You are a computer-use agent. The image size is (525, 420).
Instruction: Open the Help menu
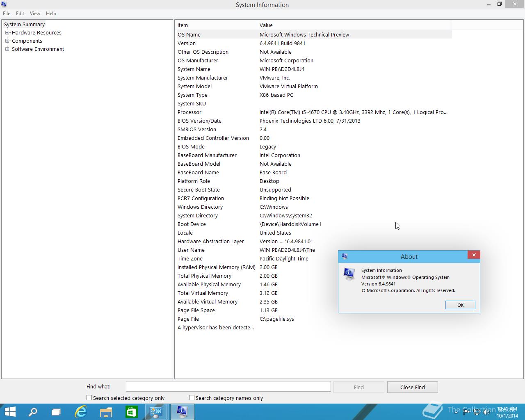pyautogui.click(x=51, y=14)
